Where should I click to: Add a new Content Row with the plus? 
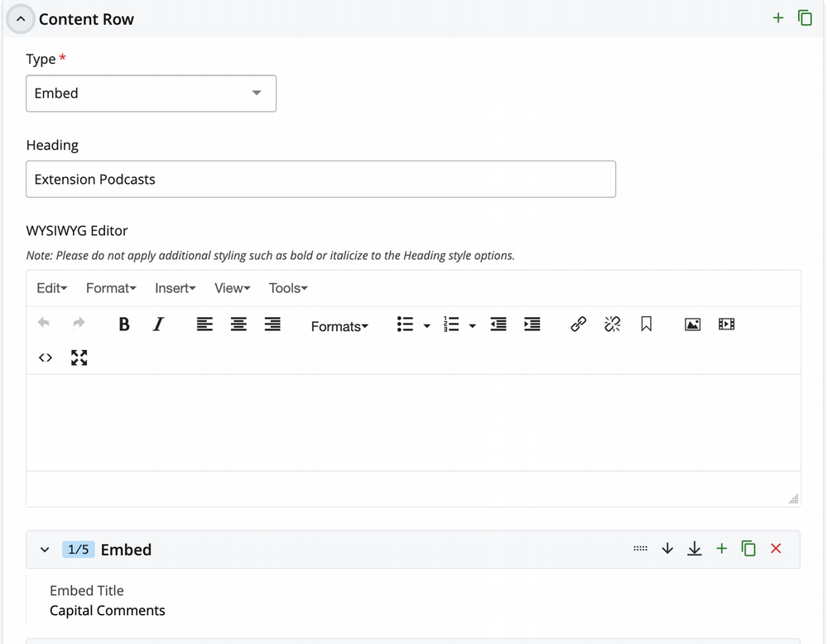tap(778, 17)
